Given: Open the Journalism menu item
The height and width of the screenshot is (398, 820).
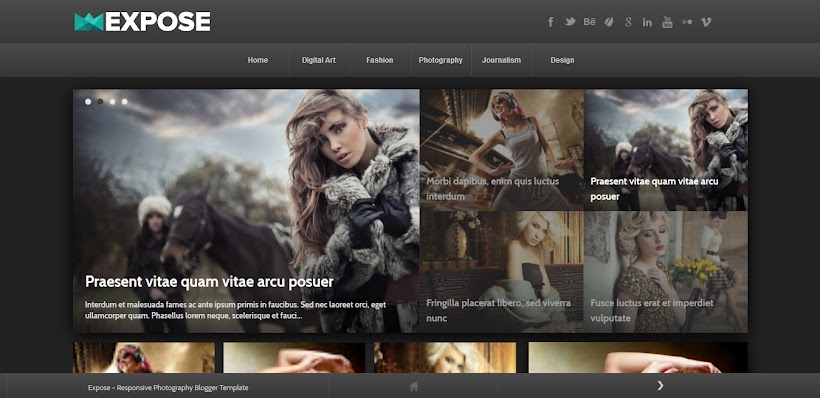Looking at the screenshot, I should pos(502,60).
